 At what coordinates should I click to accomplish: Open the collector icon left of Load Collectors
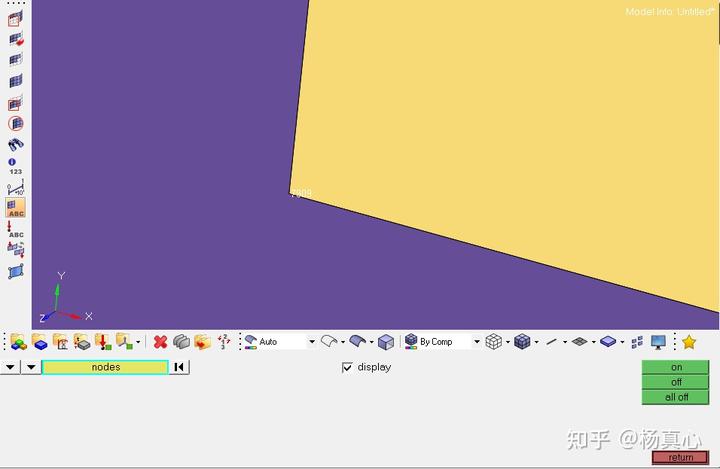(x=82, y=342)
